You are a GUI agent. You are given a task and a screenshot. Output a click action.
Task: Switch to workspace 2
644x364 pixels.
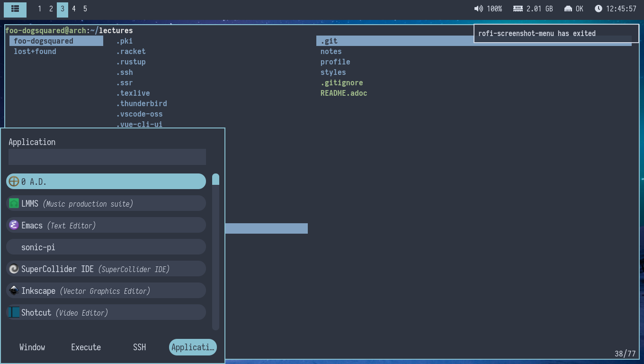pos(51,9)
